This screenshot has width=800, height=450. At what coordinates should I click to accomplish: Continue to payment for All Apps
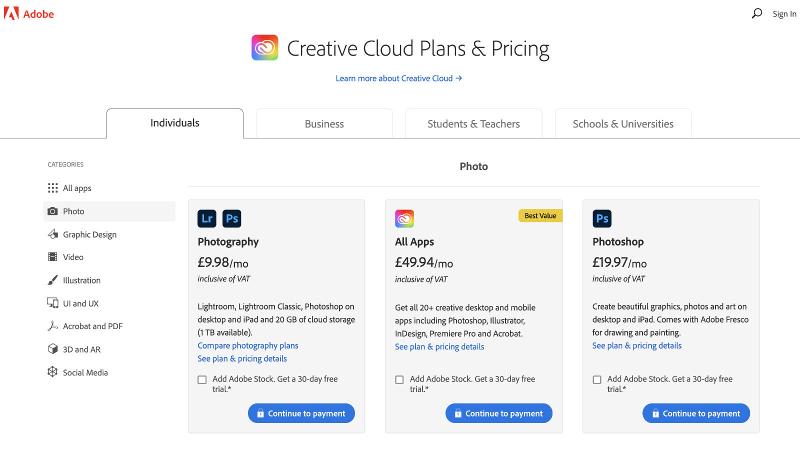498,413
